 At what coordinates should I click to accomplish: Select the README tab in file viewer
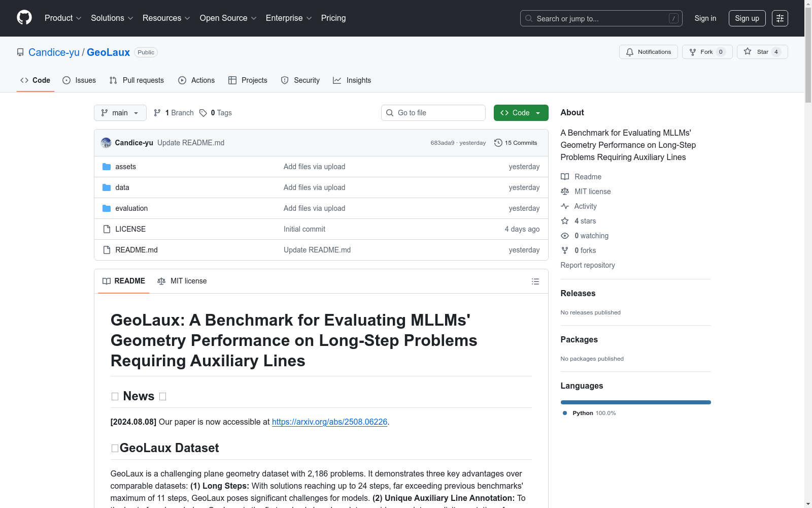[124, 281]
